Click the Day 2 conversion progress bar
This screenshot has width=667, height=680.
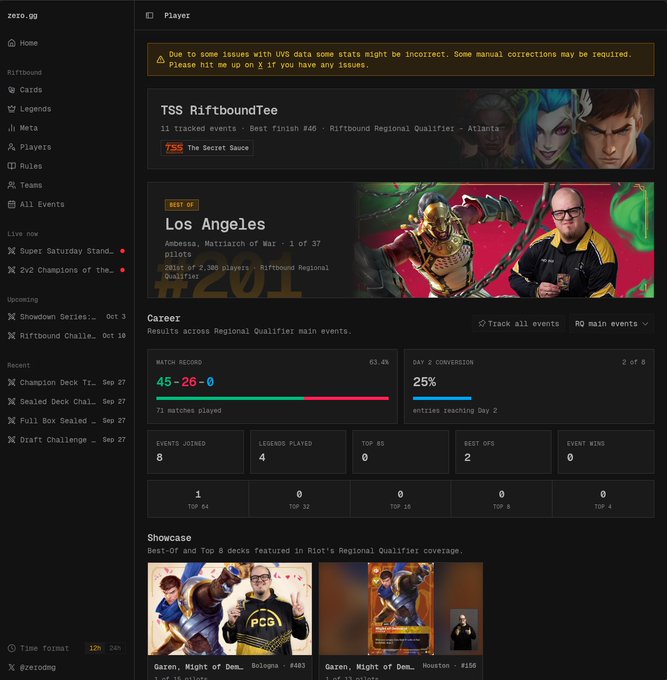442,398
